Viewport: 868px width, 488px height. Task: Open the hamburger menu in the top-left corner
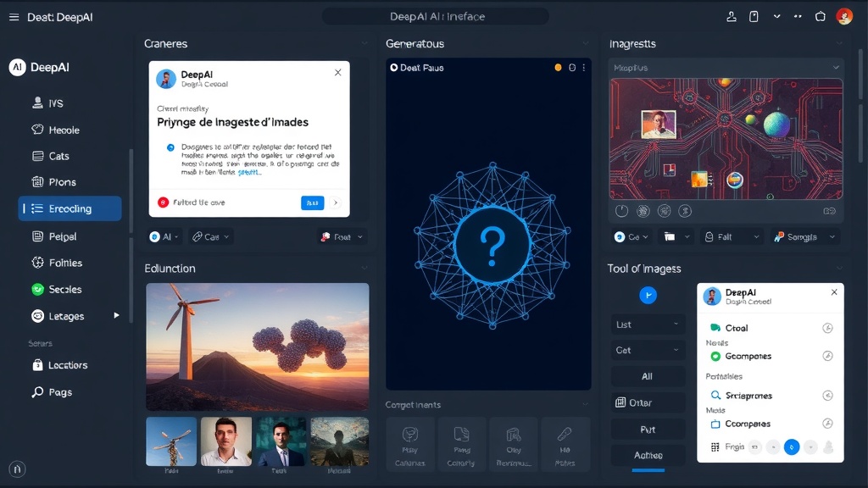click(14, 17)
